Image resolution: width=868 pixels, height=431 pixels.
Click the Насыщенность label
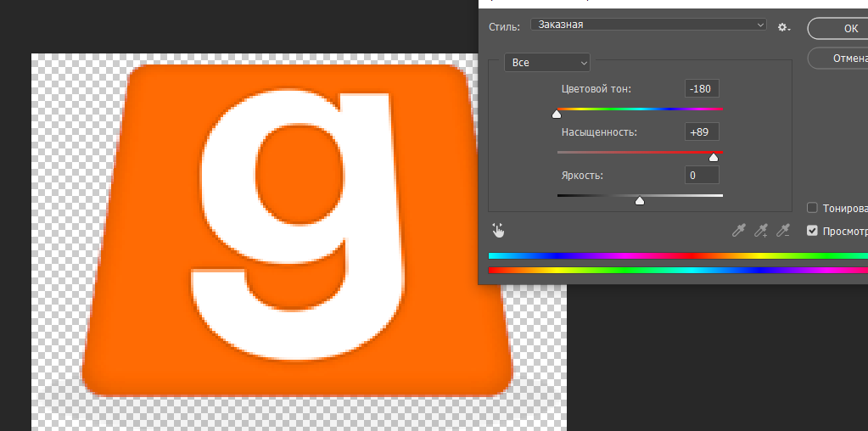click(599, 132)
